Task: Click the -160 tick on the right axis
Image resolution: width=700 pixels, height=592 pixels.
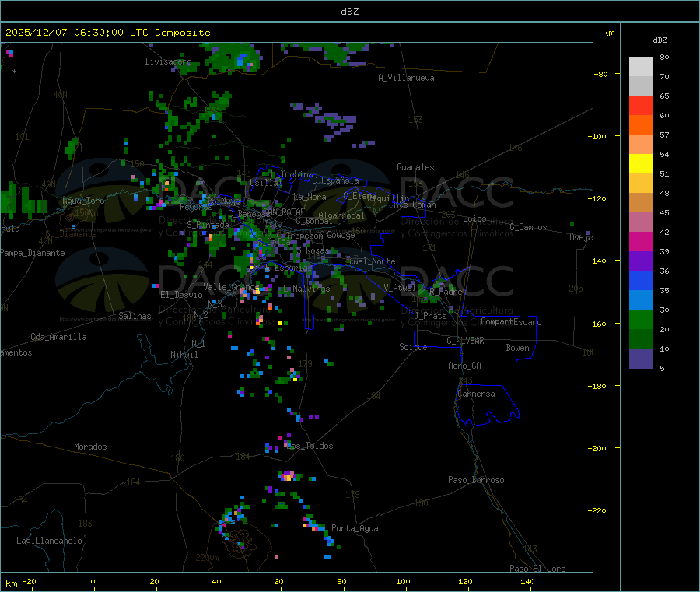Action: 597,324
